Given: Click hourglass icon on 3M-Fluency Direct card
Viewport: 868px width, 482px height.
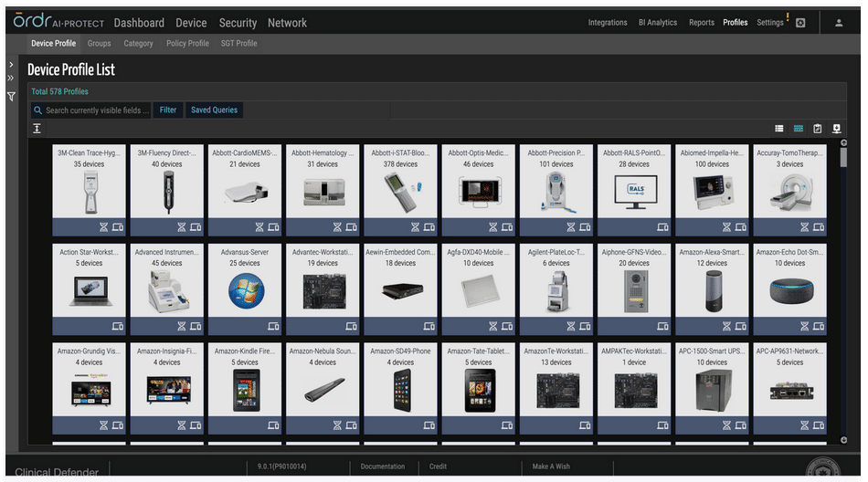Looking at the screenshot, I should coord(182,227).
